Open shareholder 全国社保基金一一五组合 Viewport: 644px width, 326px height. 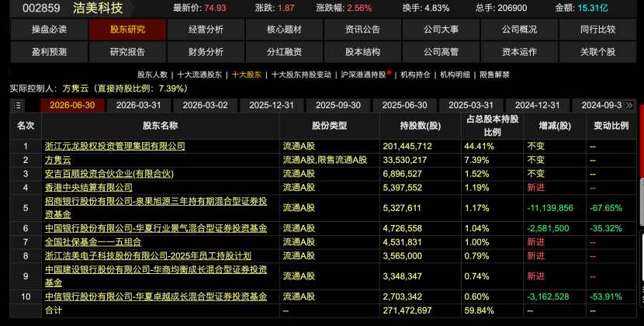coord(93,242)
